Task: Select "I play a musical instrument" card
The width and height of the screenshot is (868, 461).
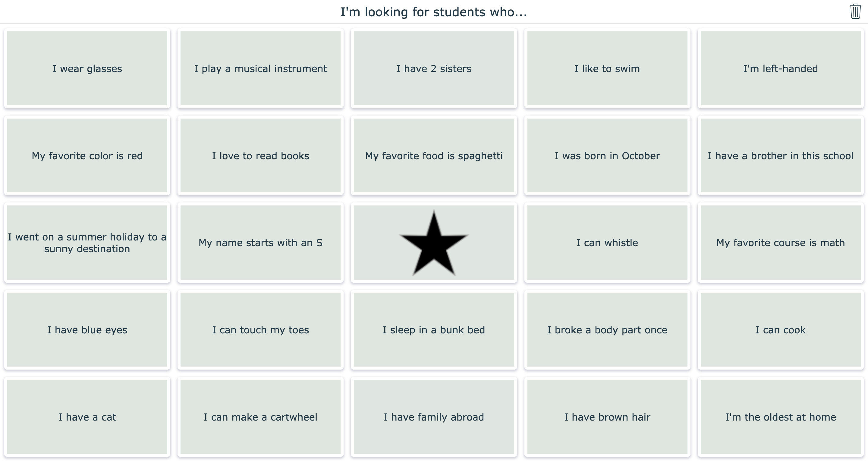Action: (x=260, y=68)
